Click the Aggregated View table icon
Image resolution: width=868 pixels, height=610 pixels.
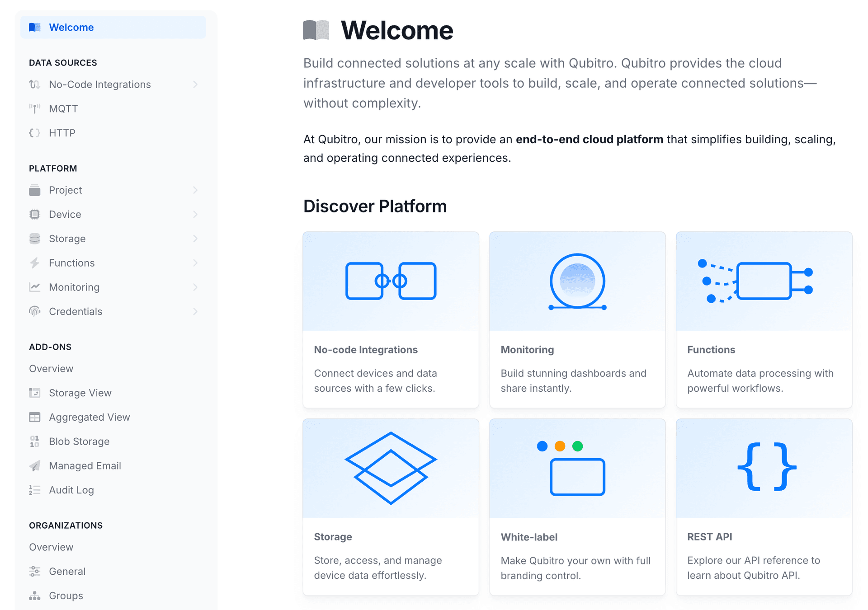35,417
